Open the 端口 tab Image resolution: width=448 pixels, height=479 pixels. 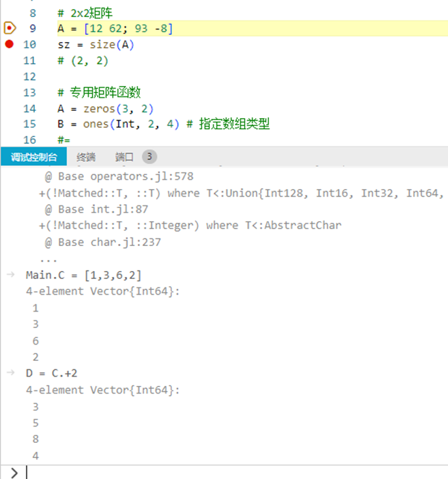pos(124,157)
